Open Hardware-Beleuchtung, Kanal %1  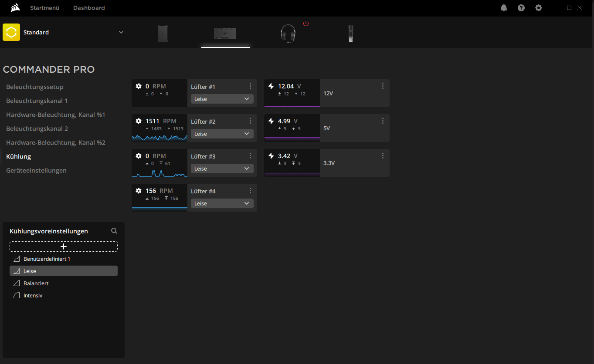56,115
